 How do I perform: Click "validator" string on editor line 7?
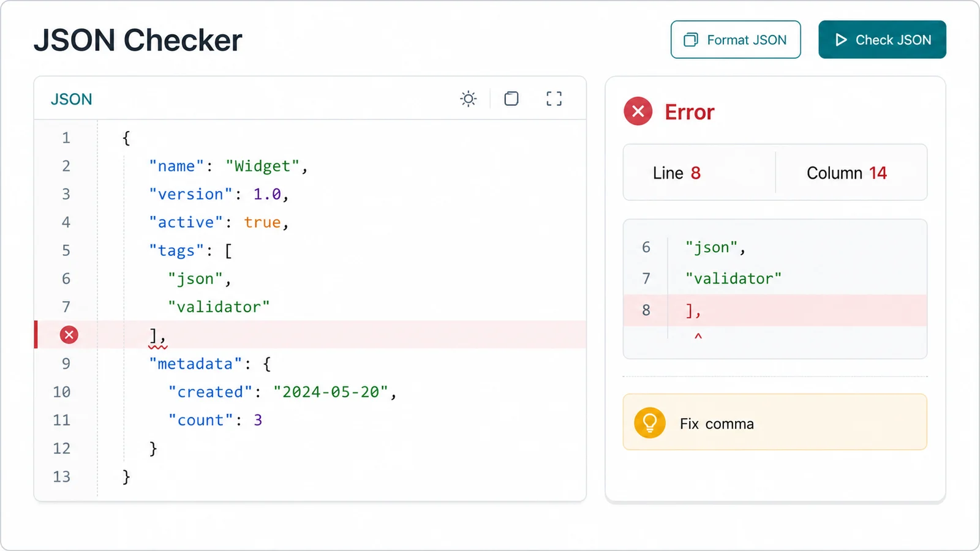[219, 307]
